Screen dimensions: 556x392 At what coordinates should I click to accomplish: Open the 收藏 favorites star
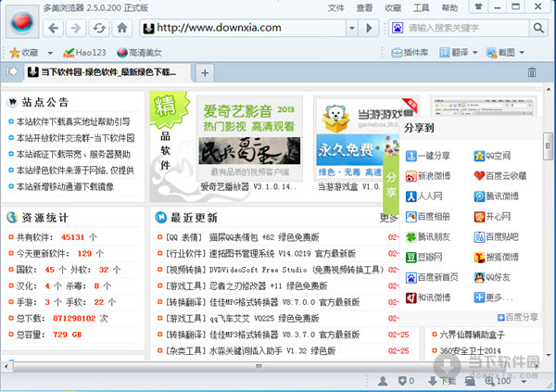(x=24, y=53)
